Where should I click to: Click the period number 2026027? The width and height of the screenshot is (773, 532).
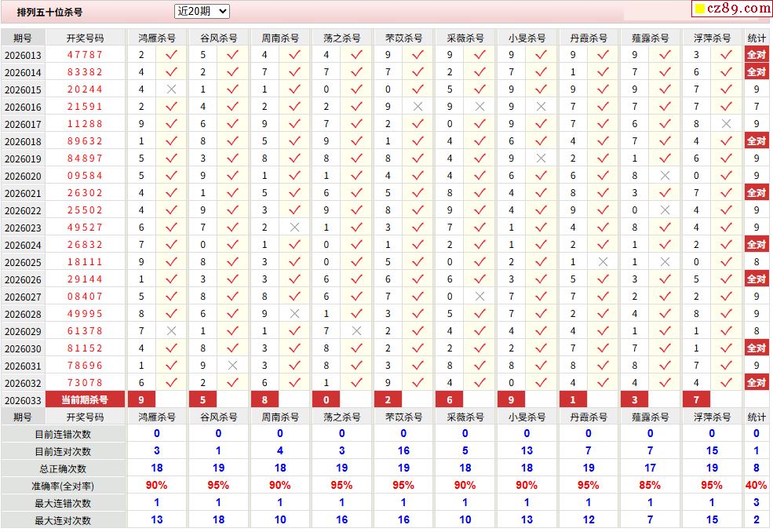coord(23,297)
